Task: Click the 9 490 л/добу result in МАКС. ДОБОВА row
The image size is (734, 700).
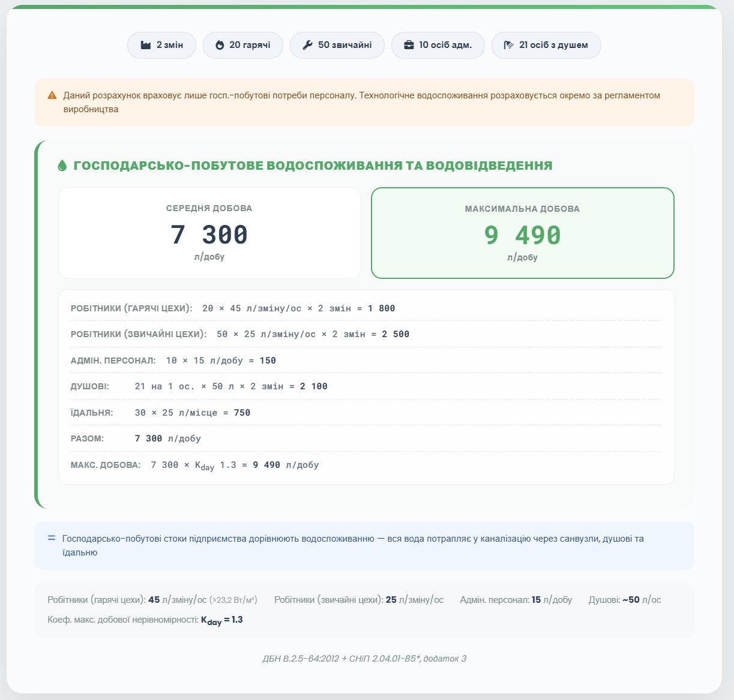Action: click(x=286, y=465)
